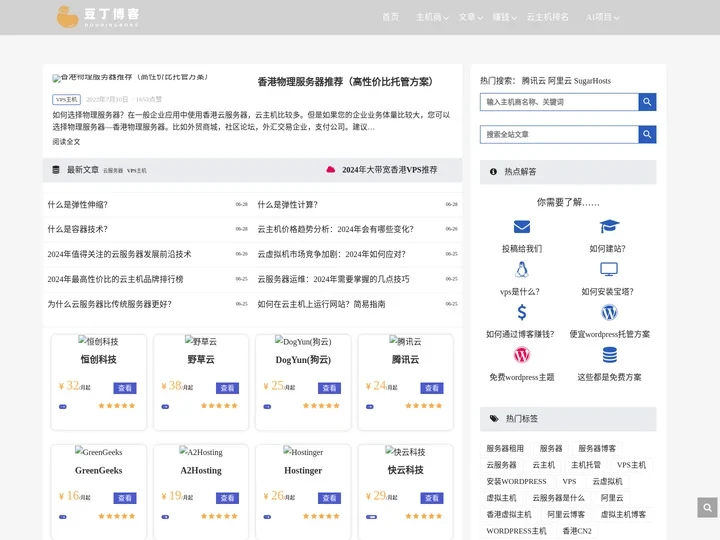Click the 香港CN2 tag
Viewport: 720px width, 540px height.
[577, 531]
